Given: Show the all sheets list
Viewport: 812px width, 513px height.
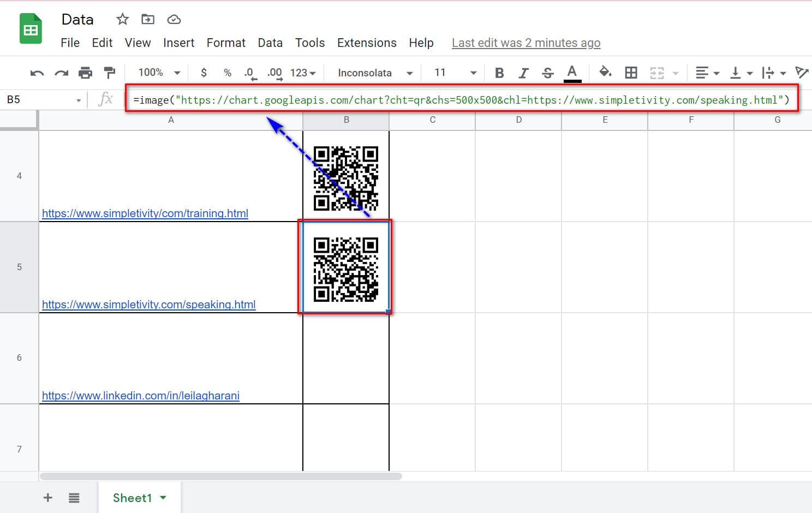Looking at the screenshot, I should [x=74, y=498].
